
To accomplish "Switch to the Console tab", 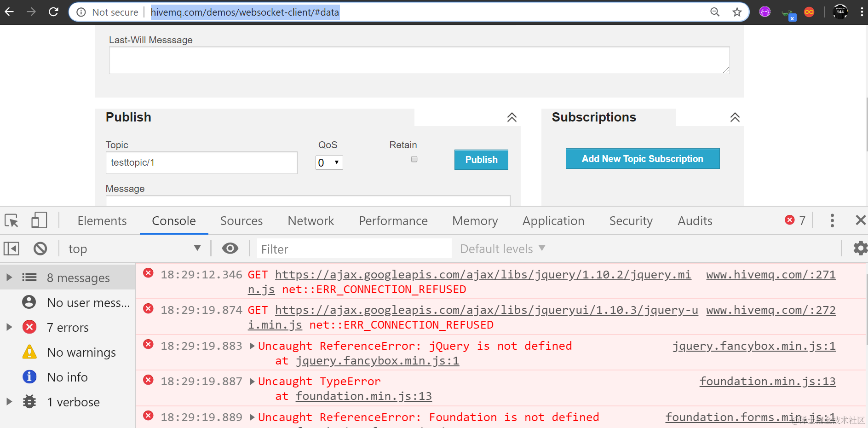I will [174, 221].
